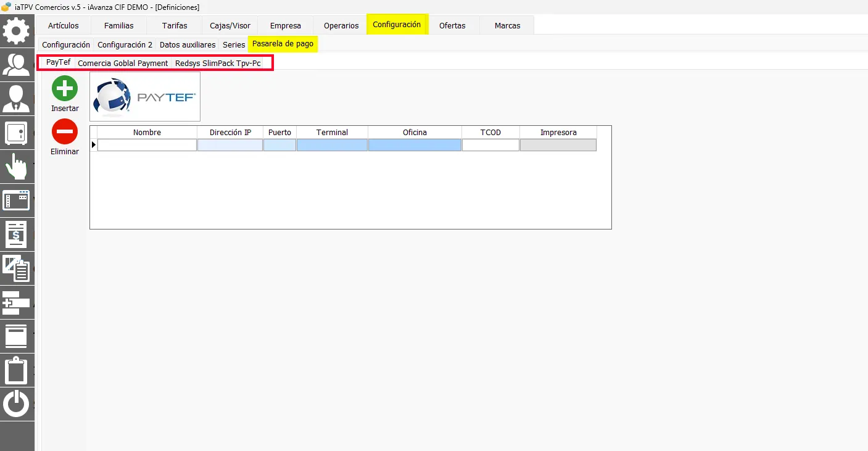Open the window-layout sidebar icon
Screen dimensions: 868x451
pos(17,201)
